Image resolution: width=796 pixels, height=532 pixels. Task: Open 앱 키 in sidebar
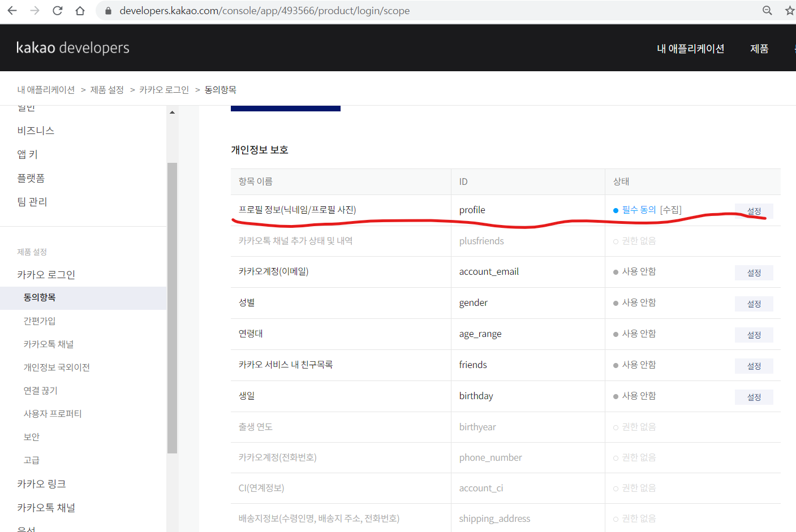click(x=27, y=154)
